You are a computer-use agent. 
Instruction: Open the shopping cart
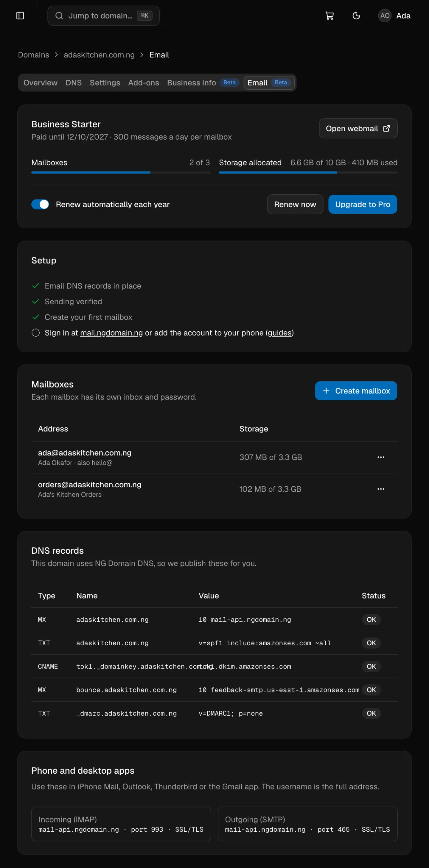[329, 15]
